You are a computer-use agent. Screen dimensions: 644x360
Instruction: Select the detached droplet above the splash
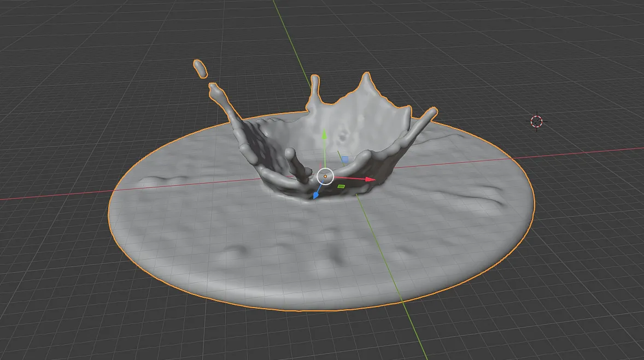click(201, 69)
